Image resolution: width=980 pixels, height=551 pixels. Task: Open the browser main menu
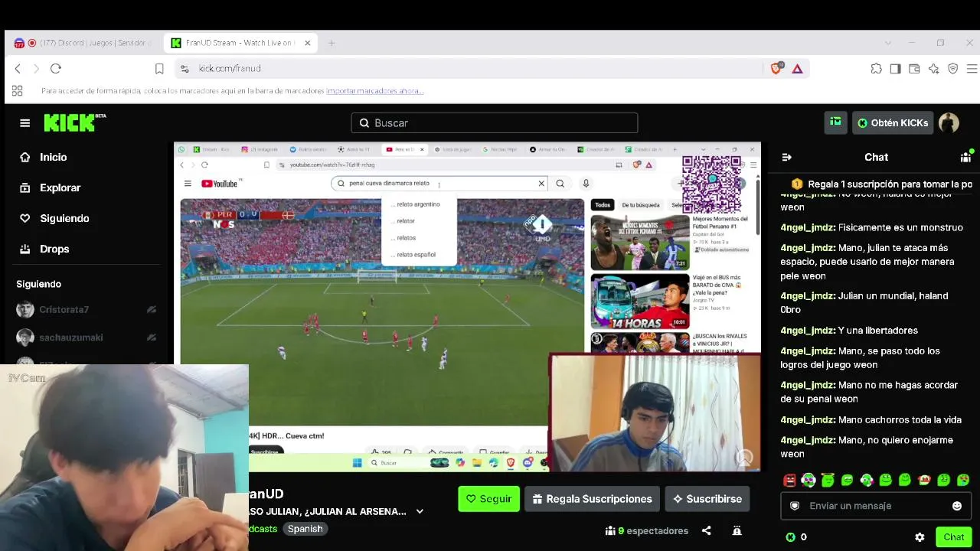tap(972, 69)
